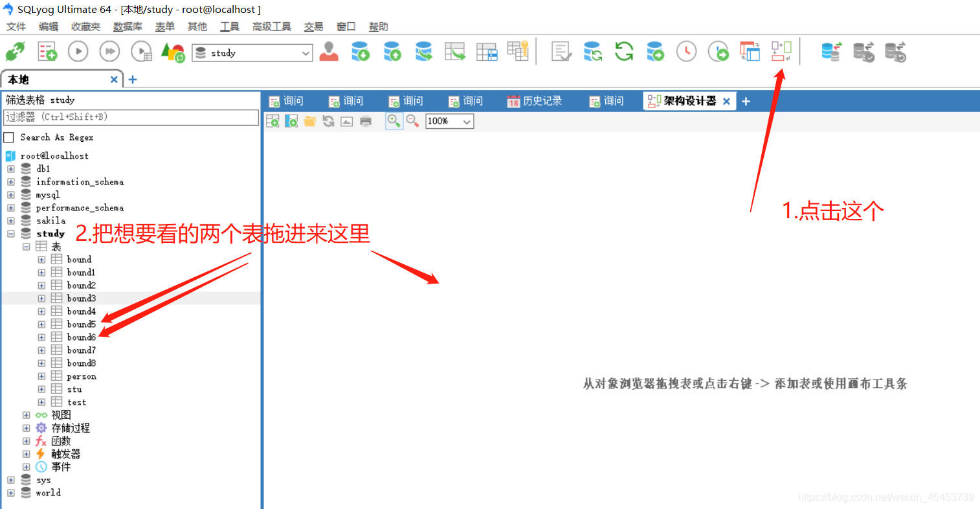Click the 过滤器 filter input field
This screenshot has height=509, width=980.
pos(129,118)
